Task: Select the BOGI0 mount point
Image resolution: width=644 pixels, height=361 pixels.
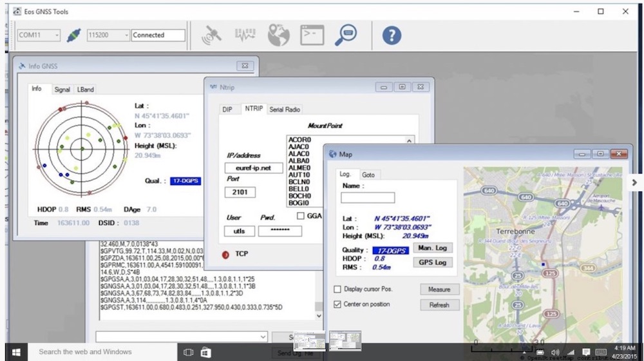Action: pyautogui.click(x=299, y=202)
